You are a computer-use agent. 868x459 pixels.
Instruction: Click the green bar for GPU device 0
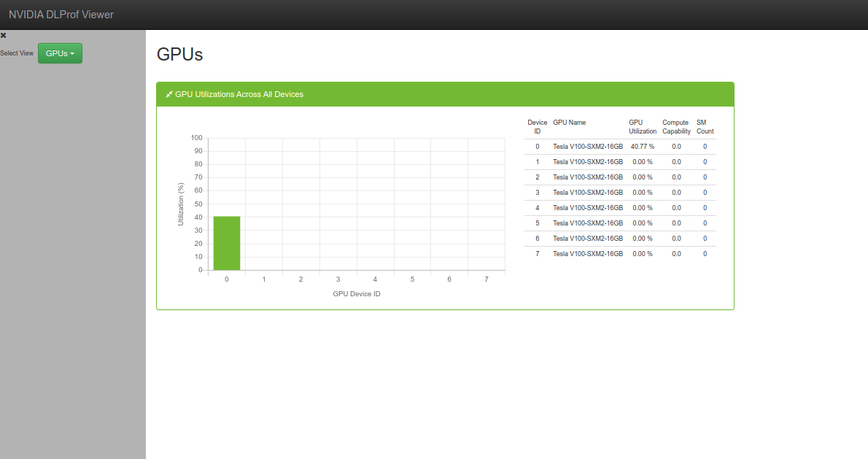point(227,243)
